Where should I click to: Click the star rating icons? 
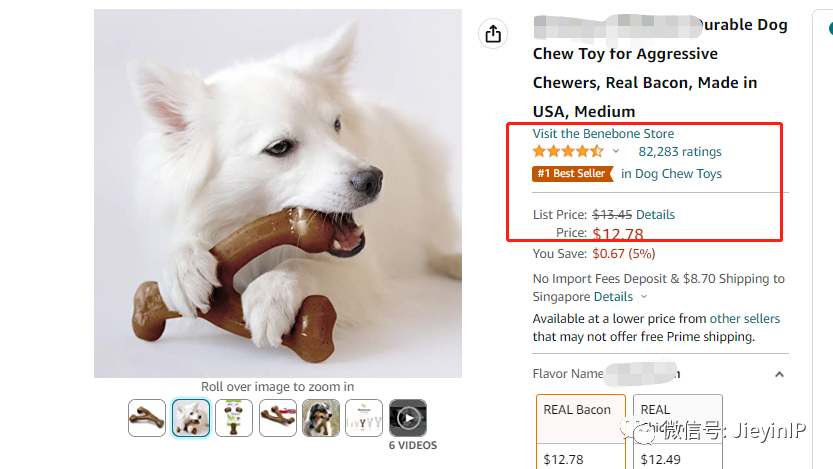point(567,152)
